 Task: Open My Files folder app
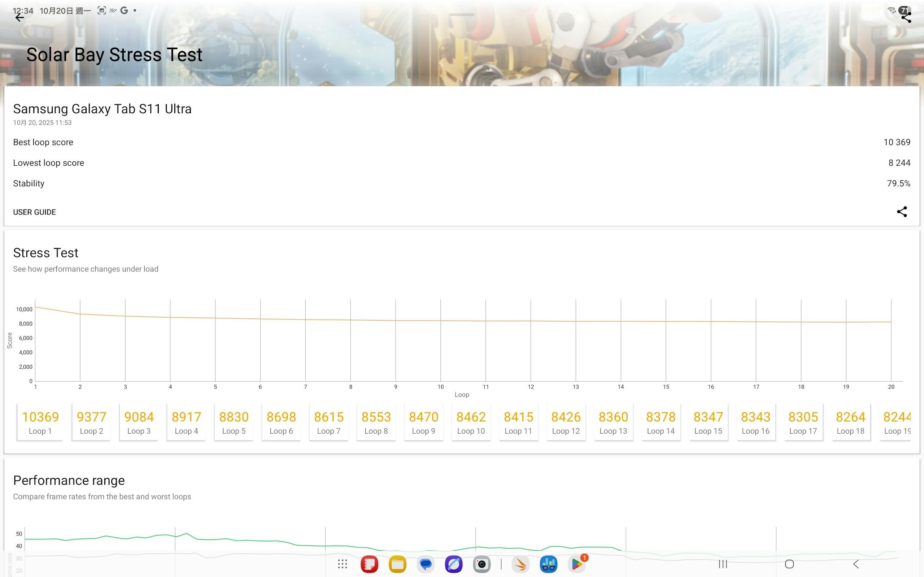pyautogui.click(x=397, y=564)
